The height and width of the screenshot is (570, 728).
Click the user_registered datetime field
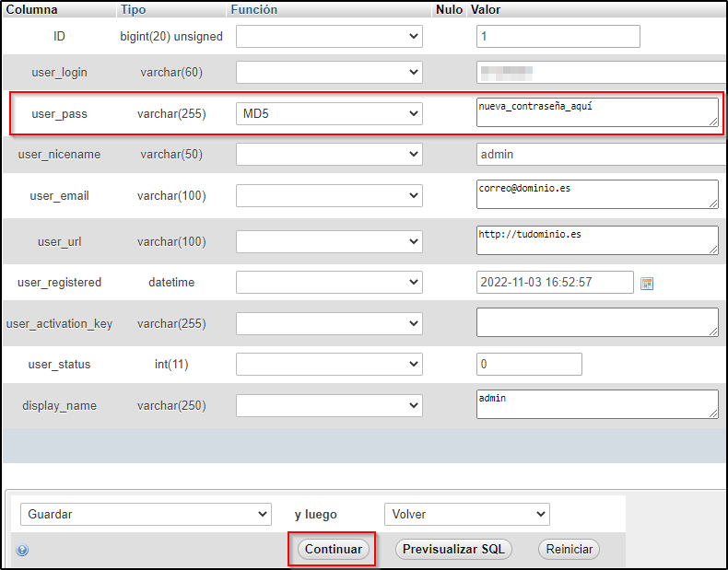pyautogui.click(x=555, y=283)
